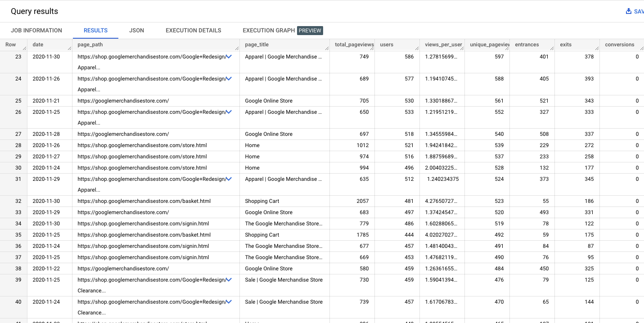Click the Shopping Cart page_title in row 32

point(262,201)
